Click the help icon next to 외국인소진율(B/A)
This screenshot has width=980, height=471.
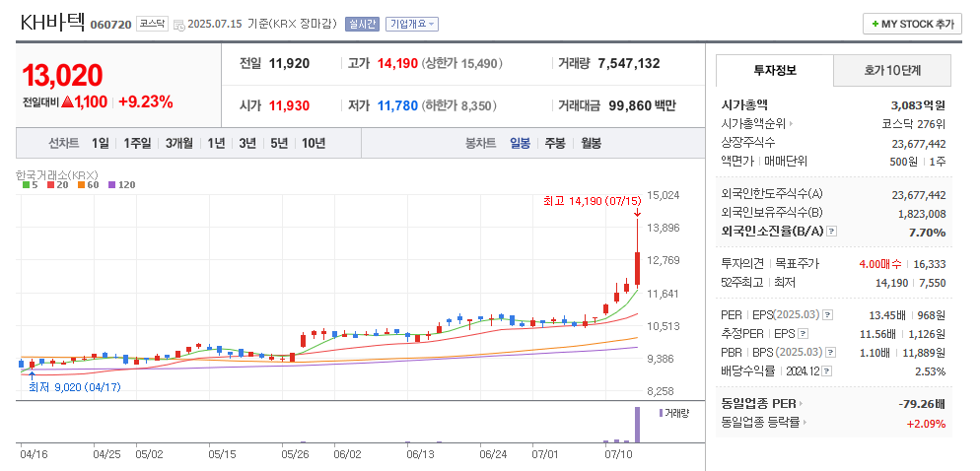coord(831,232)
